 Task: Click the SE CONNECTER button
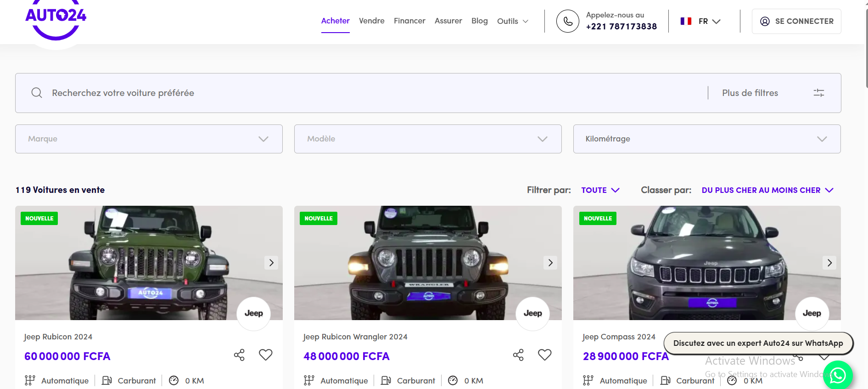796,21
